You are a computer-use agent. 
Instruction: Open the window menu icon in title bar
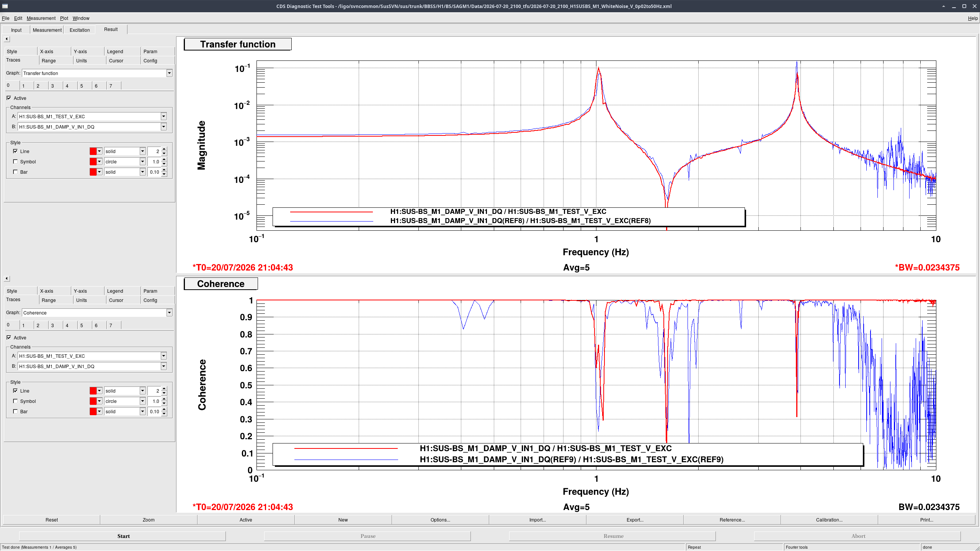click(x=5, y=6)
